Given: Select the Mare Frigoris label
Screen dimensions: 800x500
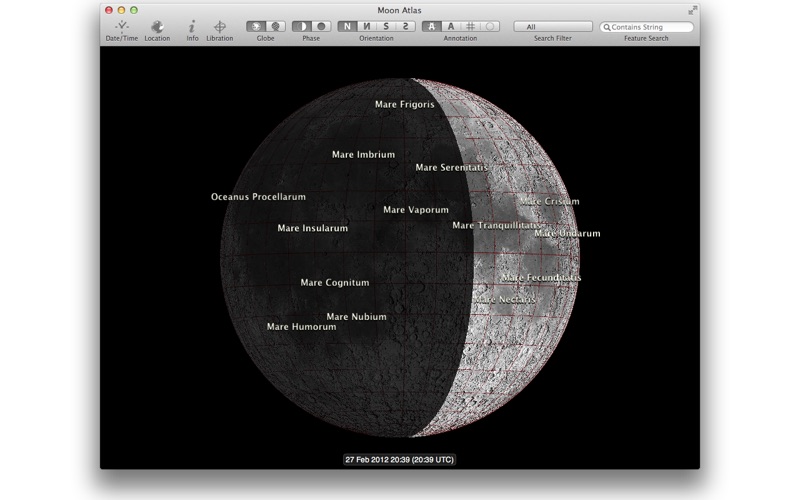Looking at the screenshot, I should (x=405, y=104).
